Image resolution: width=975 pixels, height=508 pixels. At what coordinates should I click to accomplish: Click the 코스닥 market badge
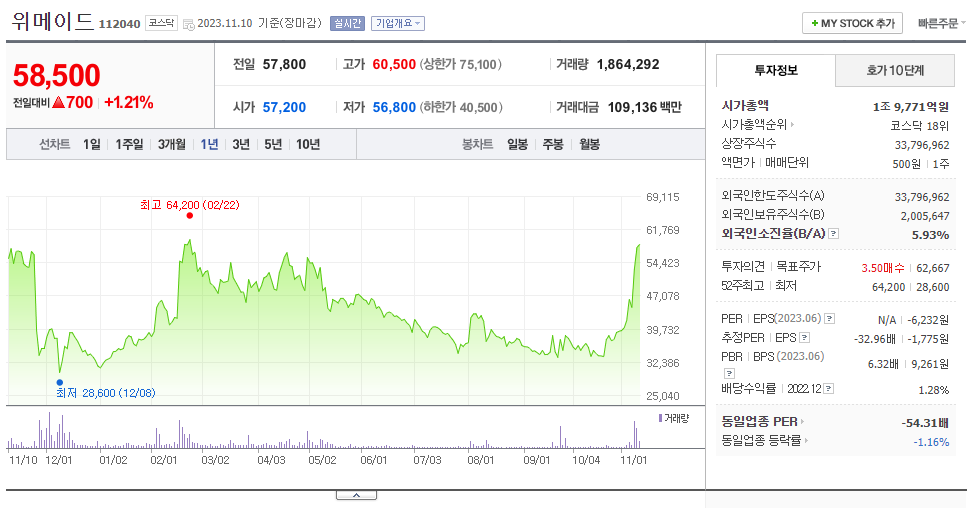click(162, 23)
